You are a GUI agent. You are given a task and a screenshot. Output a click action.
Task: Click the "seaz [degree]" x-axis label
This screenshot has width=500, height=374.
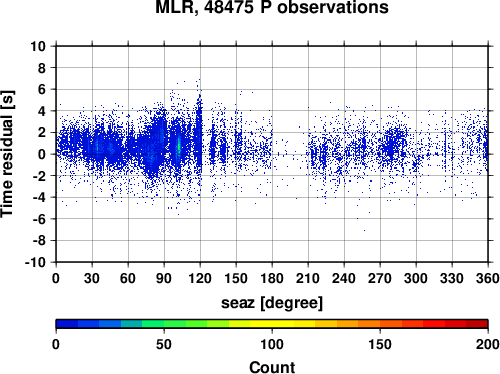272,303
